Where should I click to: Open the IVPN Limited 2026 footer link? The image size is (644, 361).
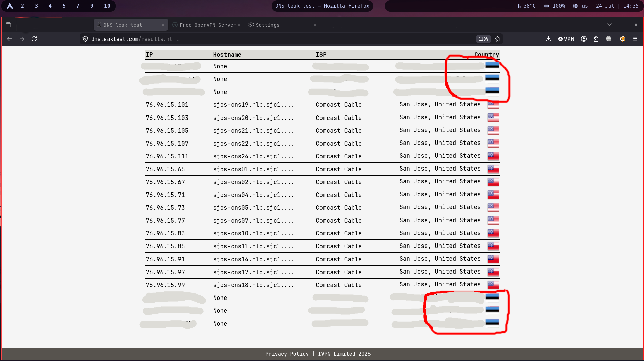coord(344,354)
